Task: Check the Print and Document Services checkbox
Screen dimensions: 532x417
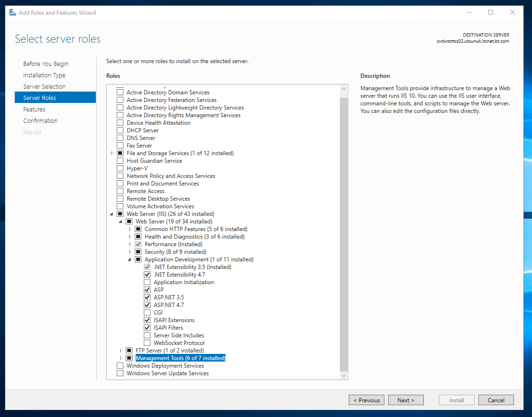Action: tap(120, 184)
